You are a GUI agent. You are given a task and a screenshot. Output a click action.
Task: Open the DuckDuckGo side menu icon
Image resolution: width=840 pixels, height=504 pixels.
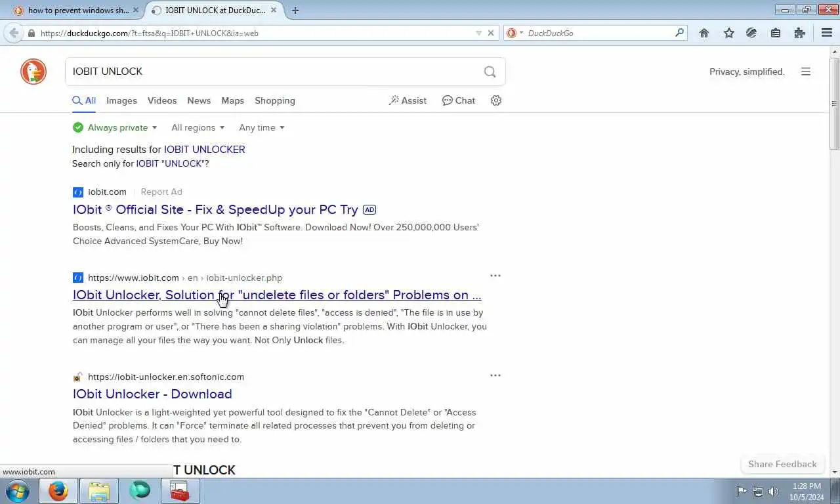pyautogui.click(x=806, y=72)
